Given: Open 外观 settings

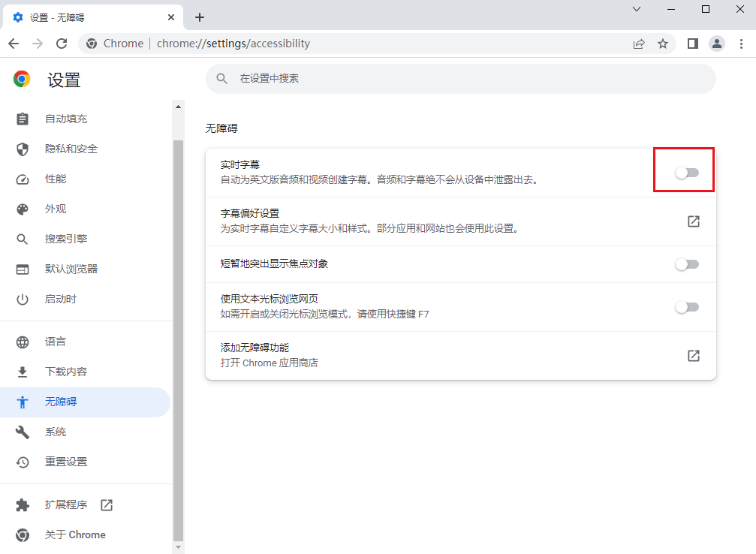Looking at the screenshot, I should 85,209.
